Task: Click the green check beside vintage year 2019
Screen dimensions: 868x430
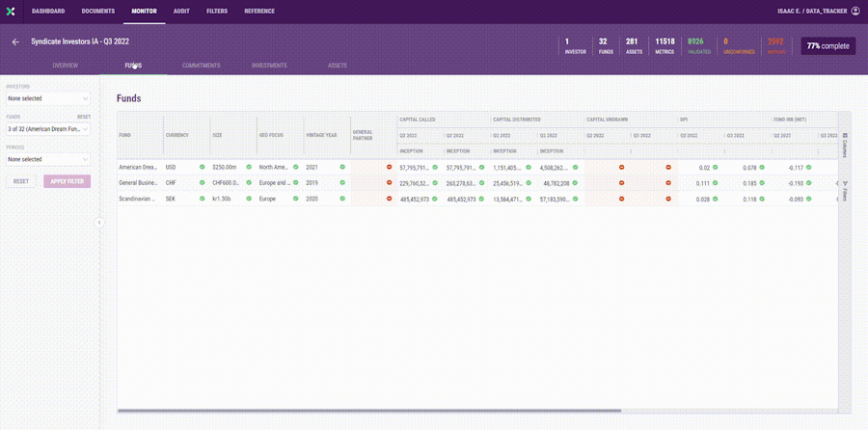Action: [x=342, y=182]
